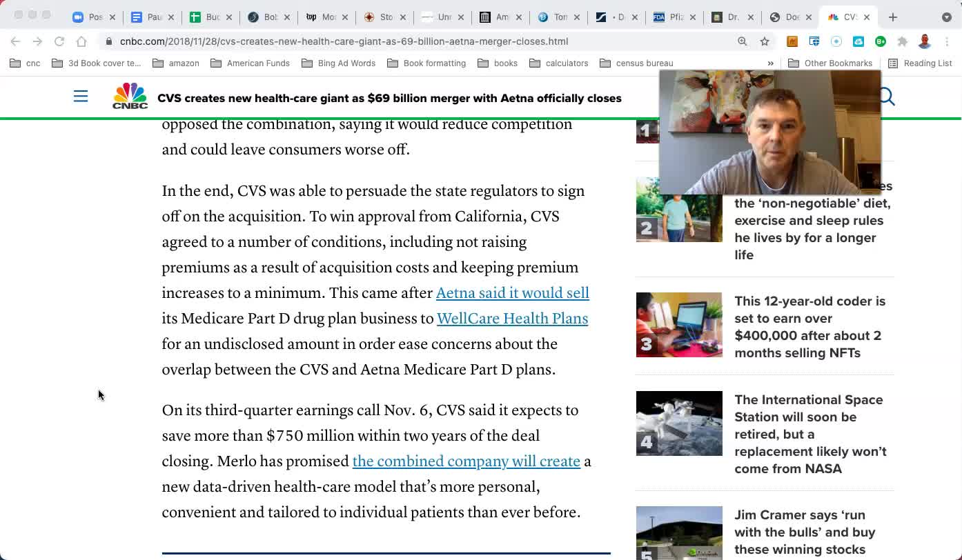
Task: Bookmark this page with the star
Action: (x=765, y=41)
